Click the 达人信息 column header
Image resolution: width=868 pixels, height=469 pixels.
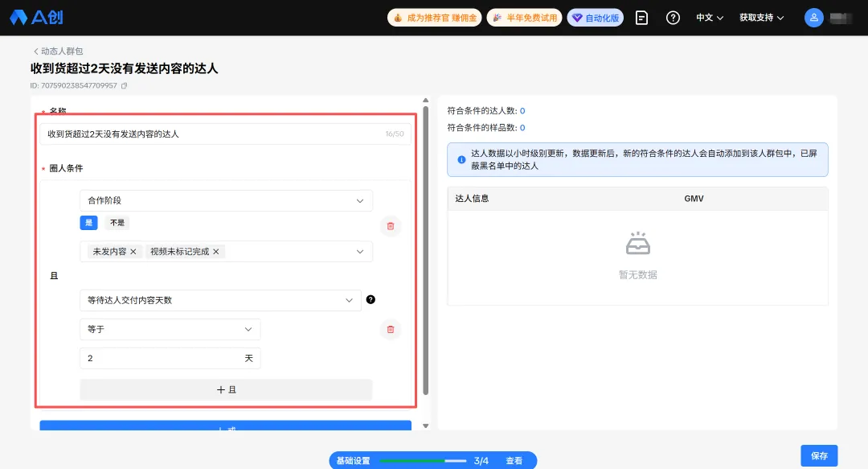pyautogui.click(x=472, y=199)
